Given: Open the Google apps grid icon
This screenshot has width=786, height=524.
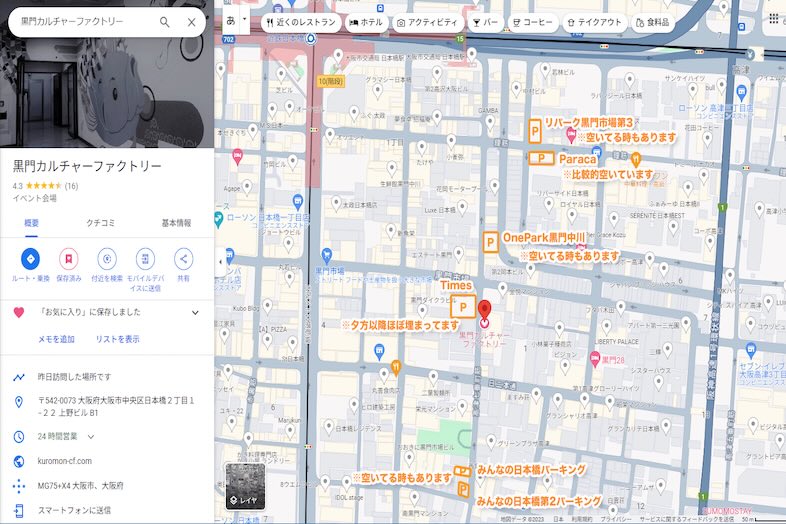Looking at the screenshot, I should point(775,20).
